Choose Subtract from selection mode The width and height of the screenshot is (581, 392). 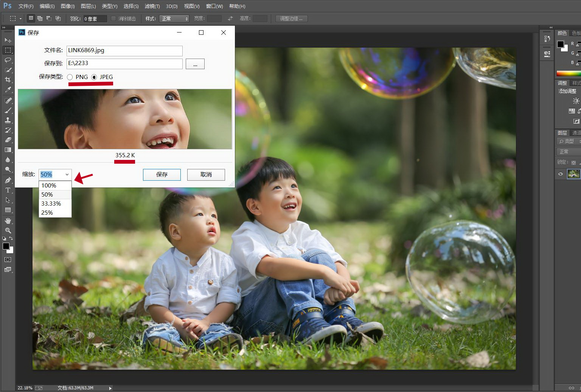pos(49,18)
